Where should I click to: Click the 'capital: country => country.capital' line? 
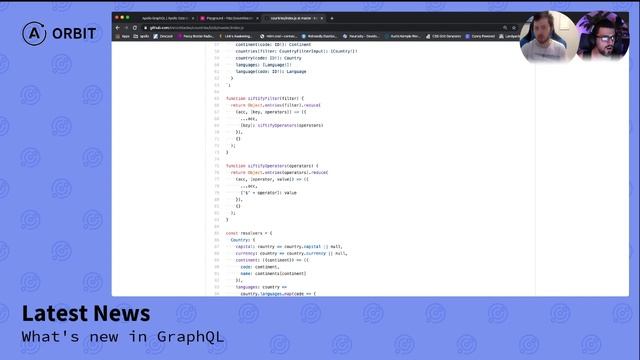tap(289, 247)
